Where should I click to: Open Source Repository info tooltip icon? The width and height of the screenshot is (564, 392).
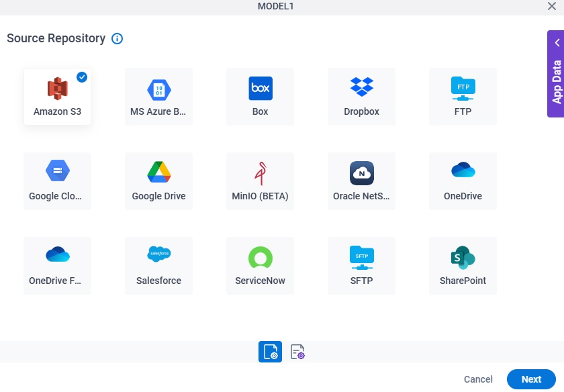click(117, 38)
